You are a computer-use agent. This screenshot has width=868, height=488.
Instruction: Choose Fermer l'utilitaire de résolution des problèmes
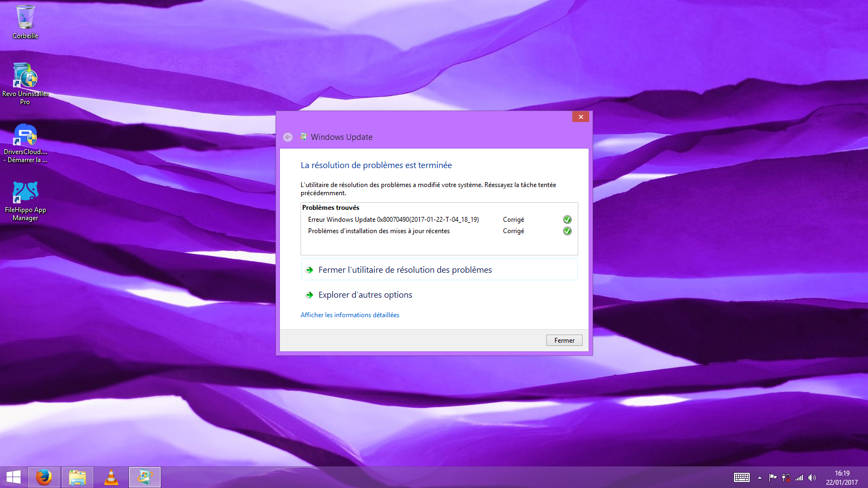coord(439,269)
